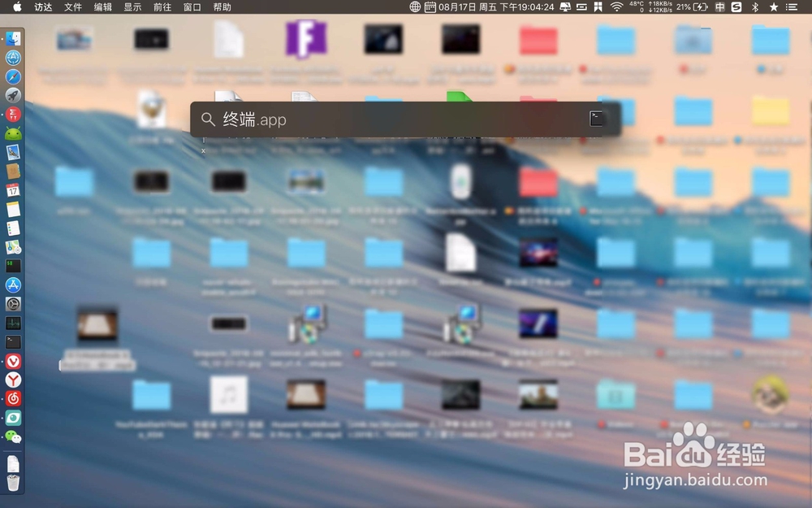Open the 编辑 menu
Image resolution: width=812 pixels, height=508 pixels.
pyautogui.click(x=102, y=7)
